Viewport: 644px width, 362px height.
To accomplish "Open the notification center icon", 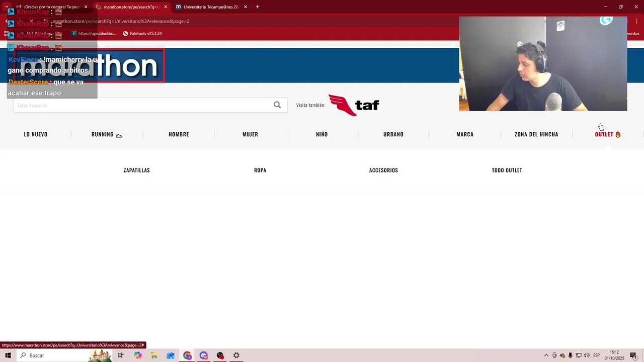I will 633,355.
